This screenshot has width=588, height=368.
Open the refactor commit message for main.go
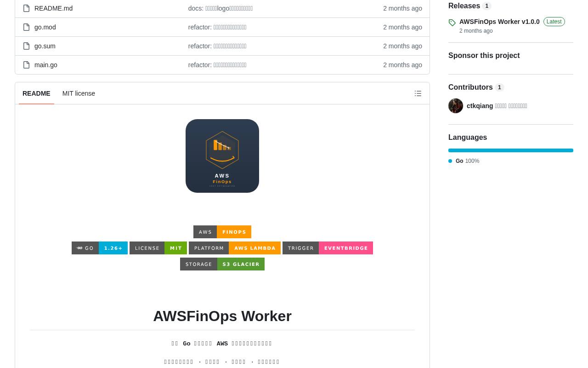(x=217, y=65)
